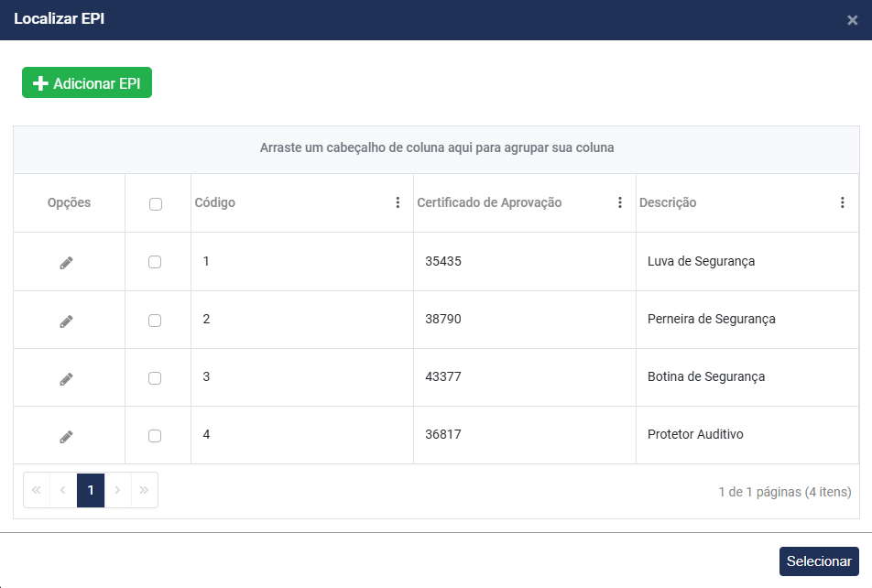Go to next page arrow in pager
This screenshot has height=588, width=872.
point(117,490)
